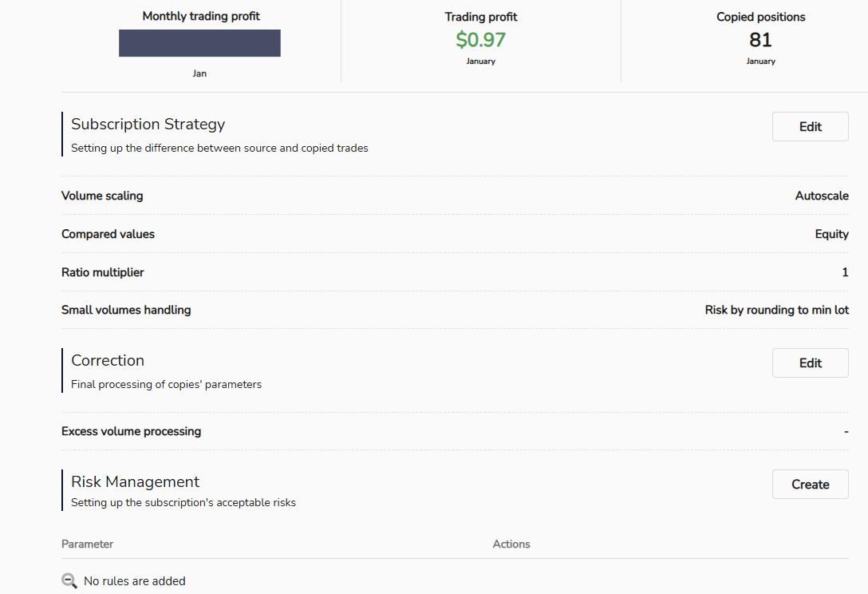Click the 'Subscription Strategy' heading

[148, 124]
